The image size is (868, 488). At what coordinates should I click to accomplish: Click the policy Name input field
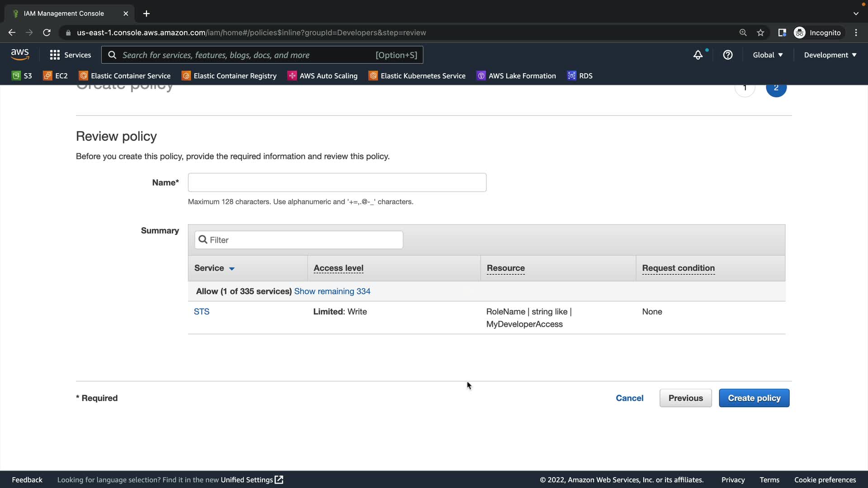click(x=337, y=183)
